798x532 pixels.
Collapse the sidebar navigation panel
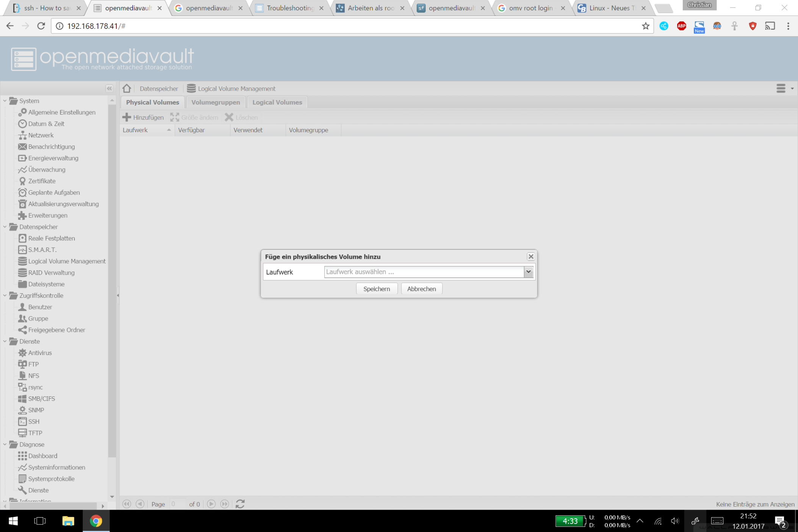[x=109, y=88]
